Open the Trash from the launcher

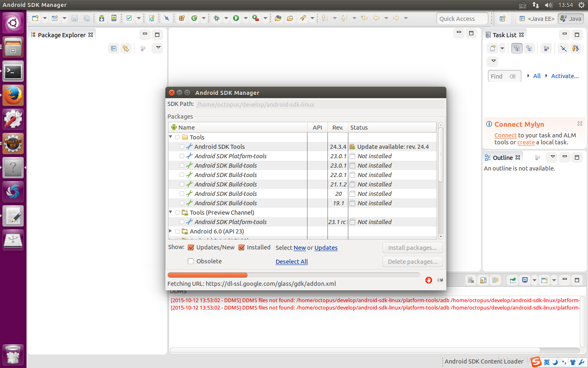pos(13,355)
